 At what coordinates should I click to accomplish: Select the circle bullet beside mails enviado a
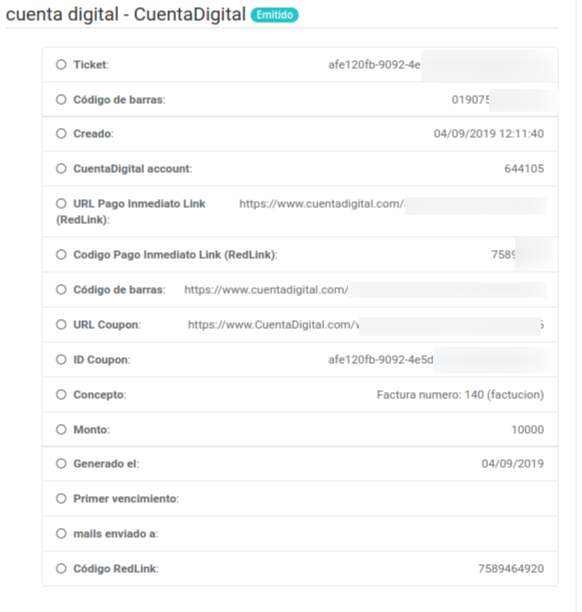pyautogui.click(x=61, y=534)
